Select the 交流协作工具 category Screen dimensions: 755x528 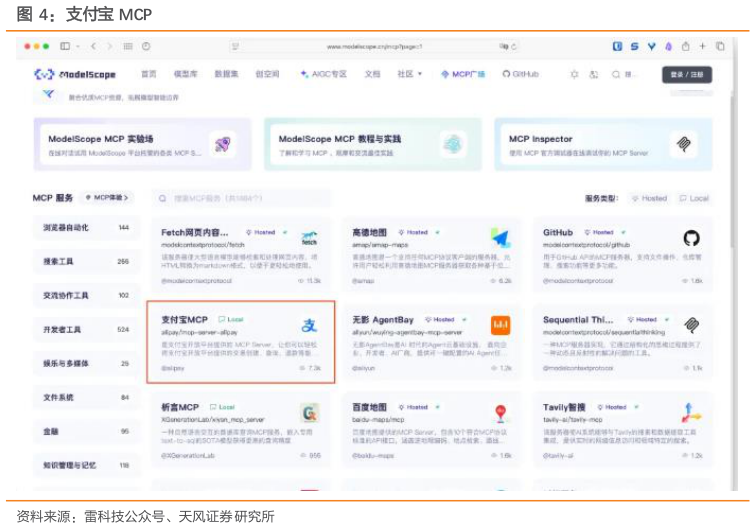point(87,296)
